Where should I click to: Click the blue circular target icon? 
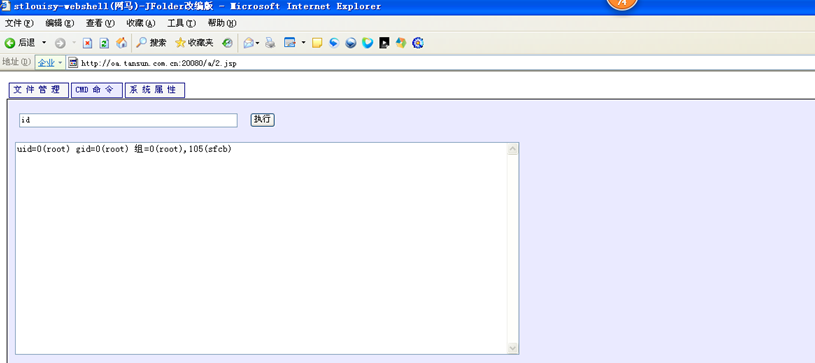click(418, 43)
